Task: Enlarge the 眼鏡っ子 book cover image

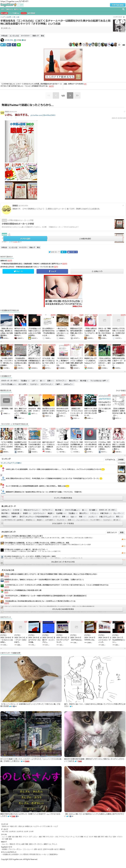Action: point(21,141)
